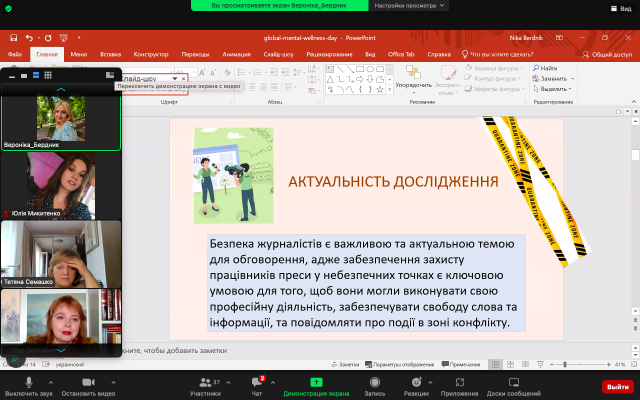The height and width of the screenshot is (400, 640).
Task: Open Zoom chat with unread badge
Action: pos(256,381)
